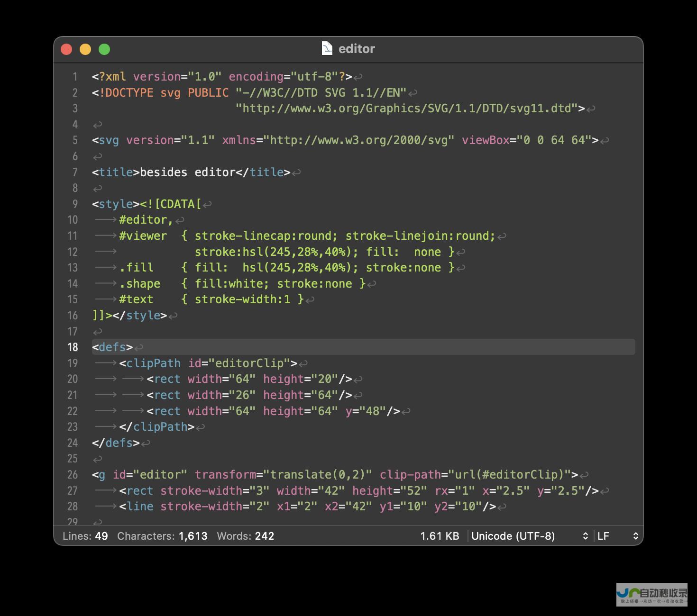Click line number 26 in the gutter
The width and height of the screenshot is (697, 616).
click(73, 474)
